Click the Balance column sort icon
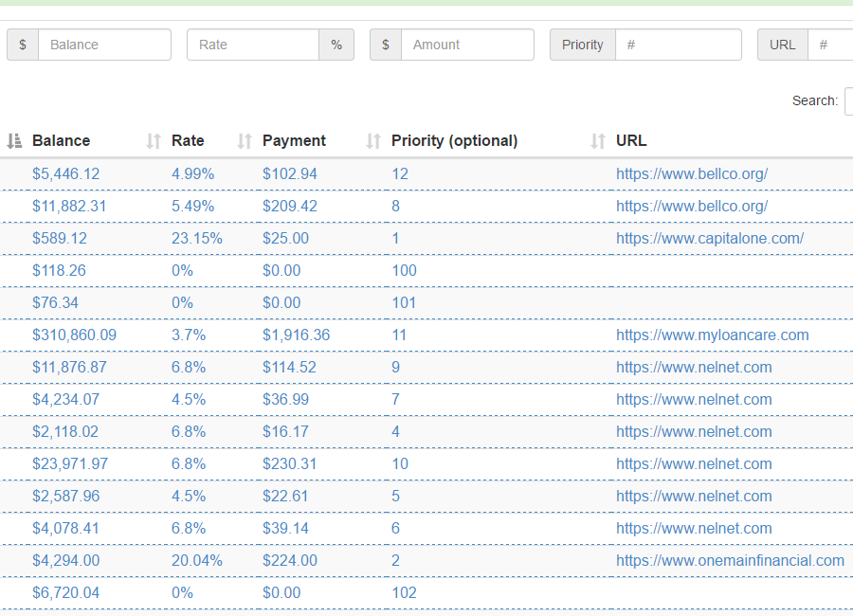 coord(14,141)
